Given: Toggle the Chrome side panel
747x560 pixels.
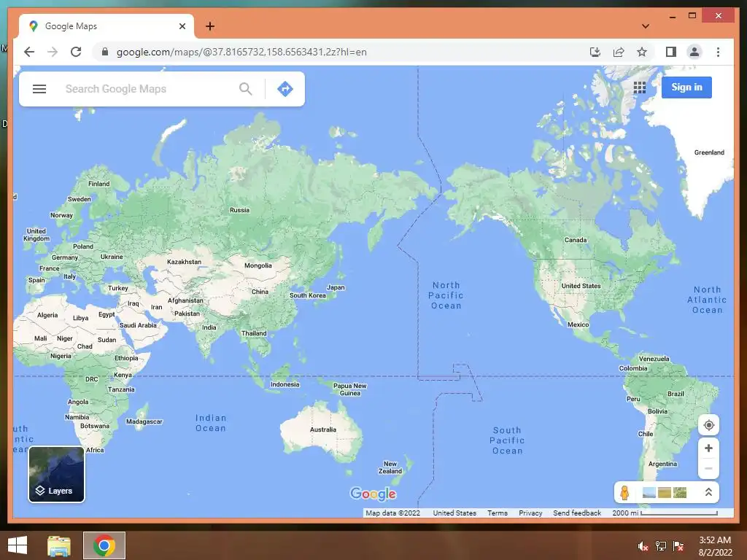Looking at the screenshot, I should click(x=671, y=52).
